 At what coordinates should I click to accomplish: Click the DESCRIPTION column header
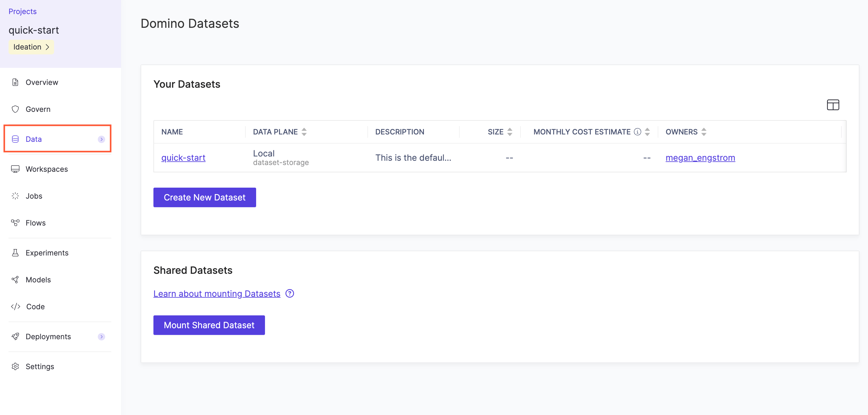coord(400,132)
